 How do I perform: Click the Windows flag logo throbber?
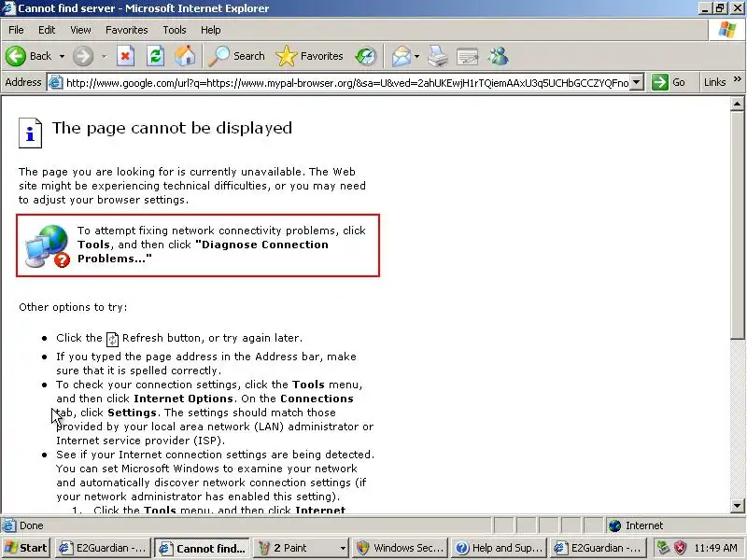727,30
